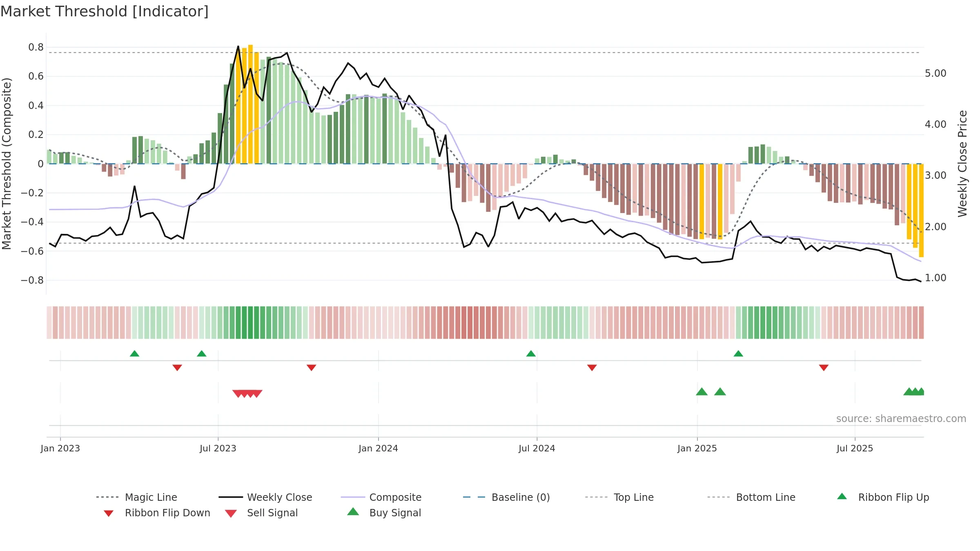Click the Jan 2024 x-axis label
Image resolution: width=980 pixels, height=551 pixels.
(x=378, y=448)
